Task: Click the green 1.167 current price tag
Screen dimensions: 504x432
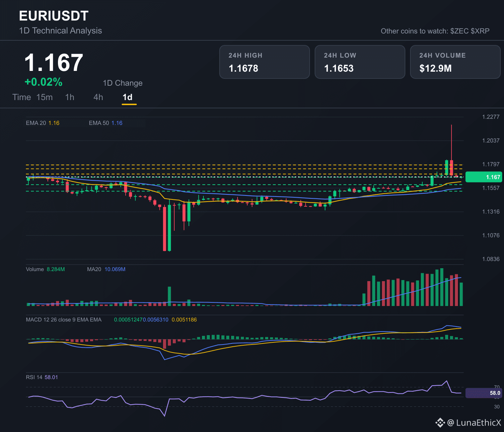Action: [x=484, y=177]
